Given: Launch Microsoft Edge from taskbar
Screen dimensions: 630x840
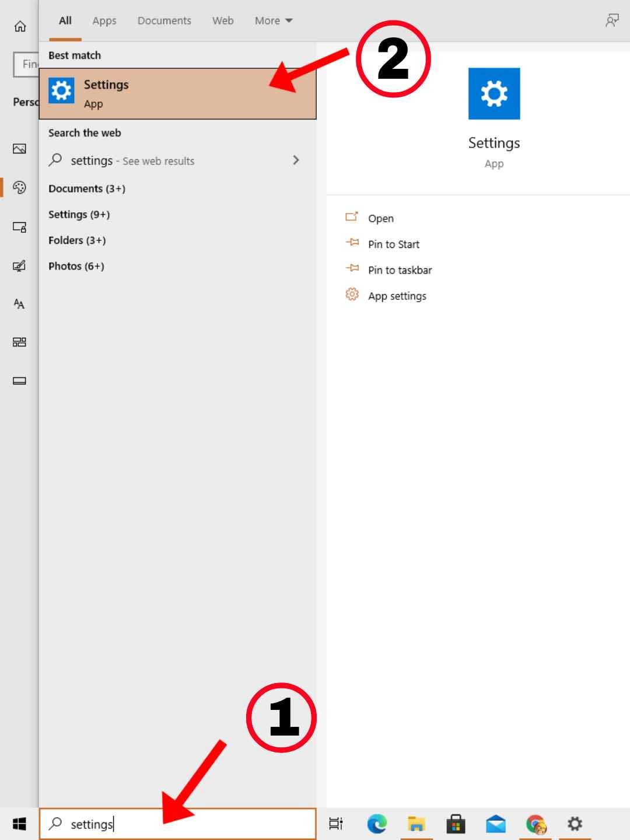Looking at the screenshot, I should (x=377, y=824).
